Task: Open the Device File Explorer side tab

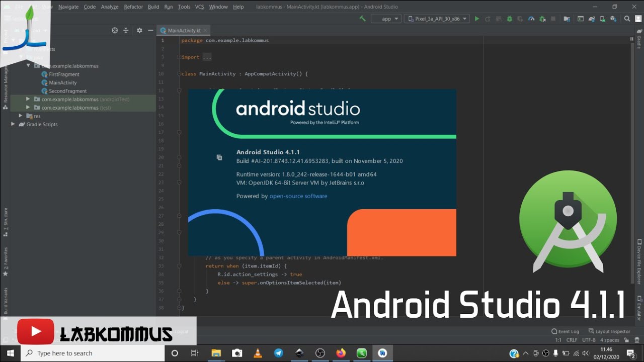Action: (639, 261)
